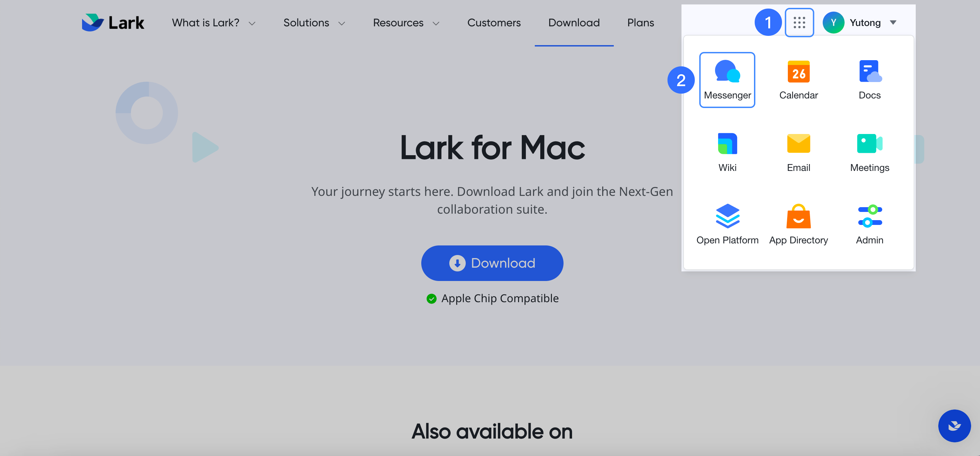Switch to the Plans nav item
Screen dimensions: 980x456
pyautogui.click(x=640, y=23)
